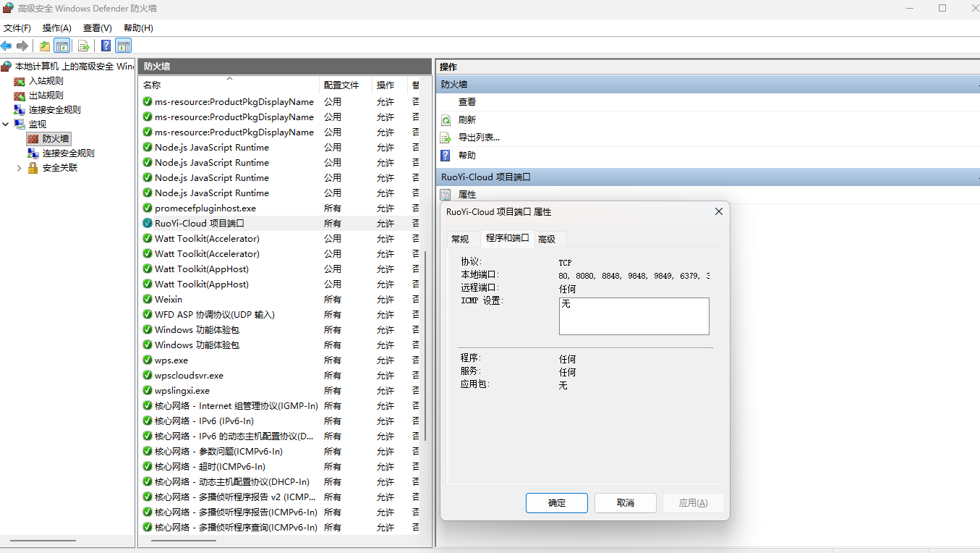The image size is (980, 553).
Task: Select the wps.exe rule row
Action: [281, 360]
